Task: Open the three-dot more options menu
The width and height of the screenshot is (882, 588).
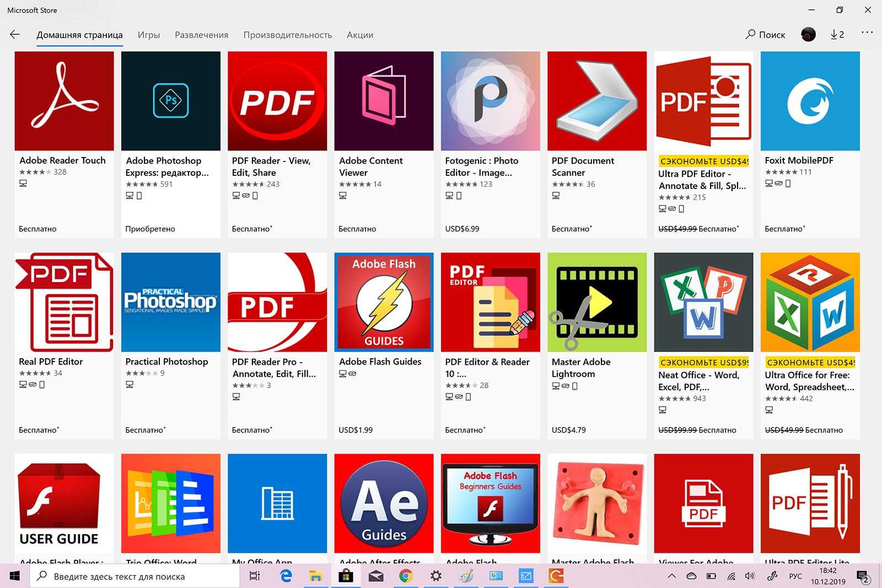Action: pos(867,33)
